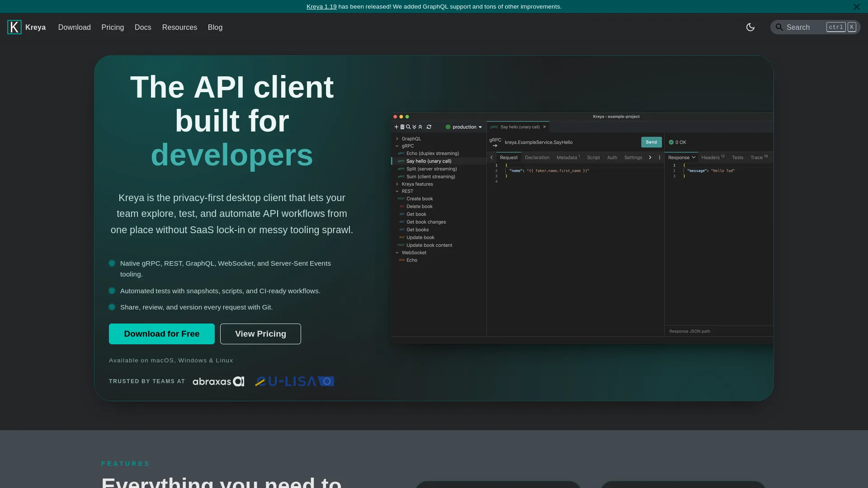Click the magnifier icon in the search box
Screen dimensions: 868x488
click(x=779, y=27)
